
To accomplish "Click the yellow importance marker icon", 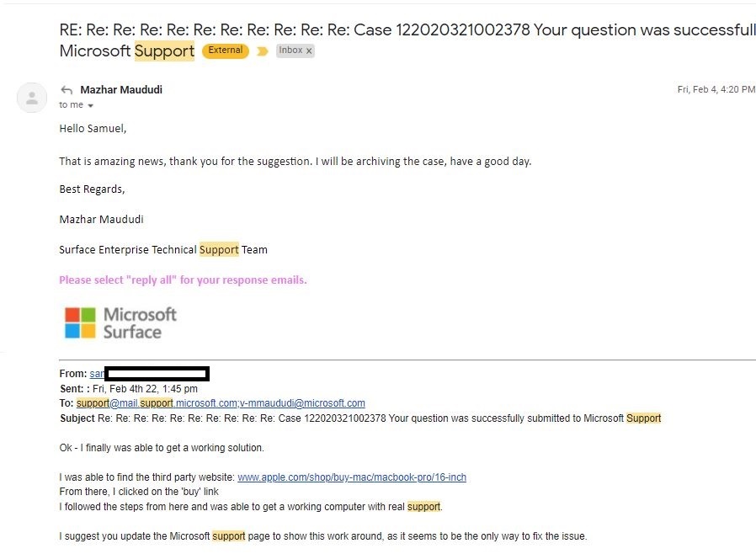I will pos(263,51).
